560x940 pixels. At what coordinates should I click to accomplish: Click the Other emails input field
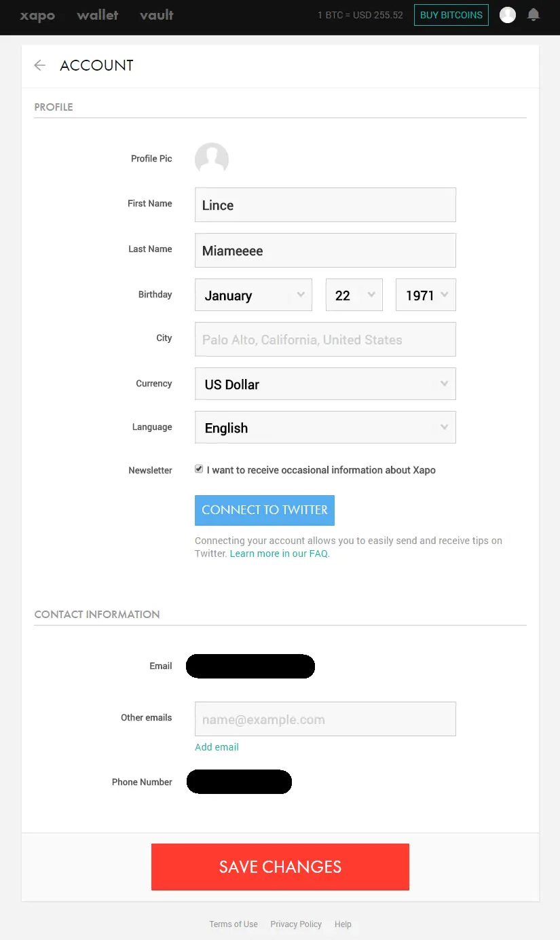(325, 719)
